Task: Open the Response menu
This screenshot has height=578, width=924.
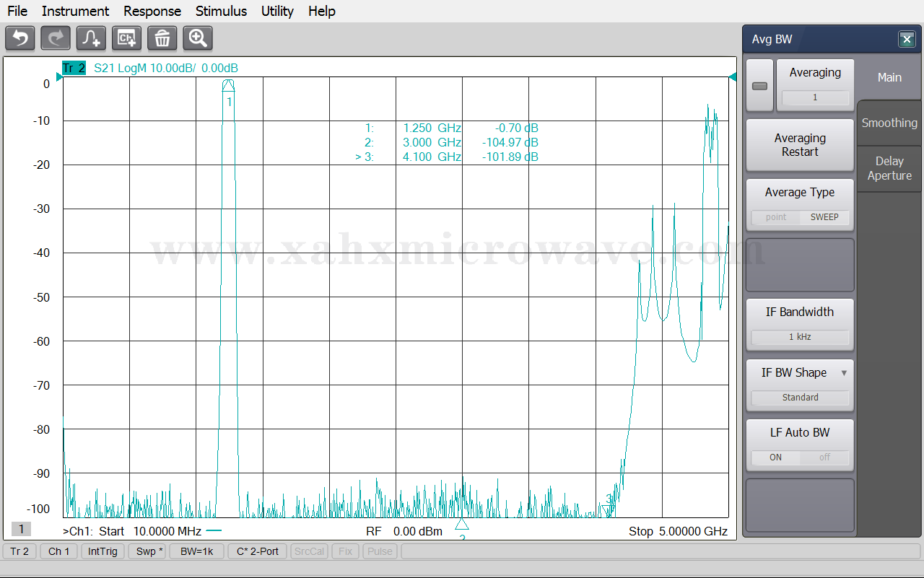Action: pos(152,11)
